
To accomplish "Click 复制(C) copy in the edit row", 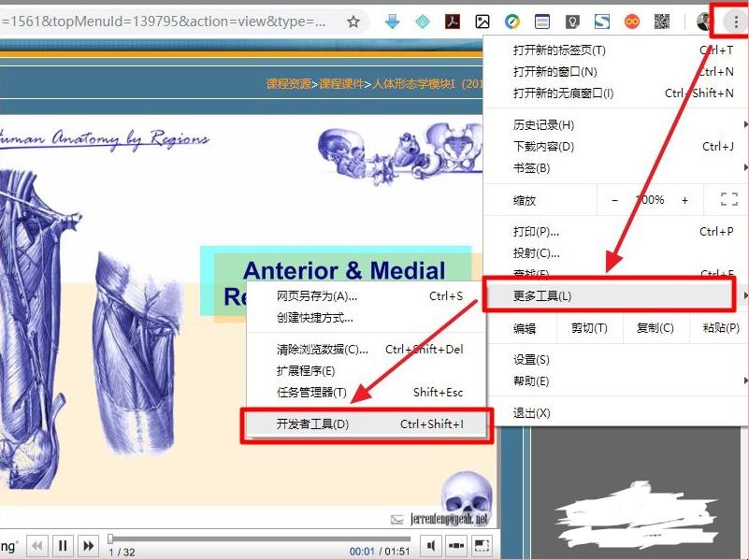I will point(655,328).
